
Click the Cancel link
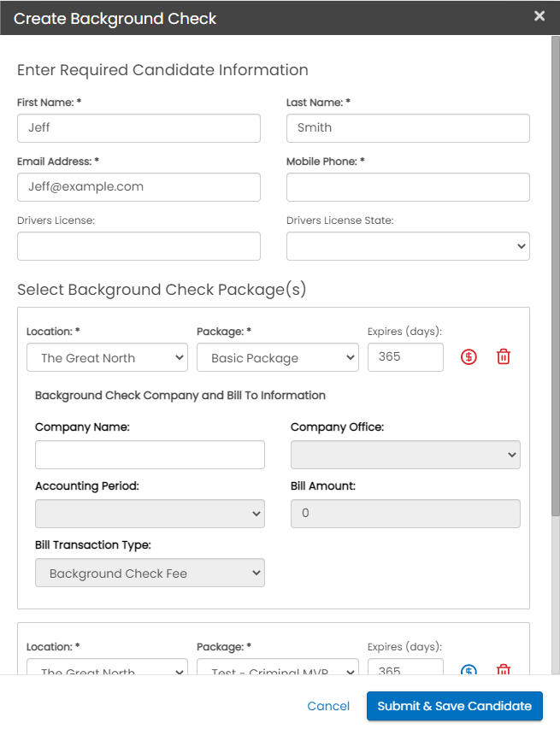328,706
